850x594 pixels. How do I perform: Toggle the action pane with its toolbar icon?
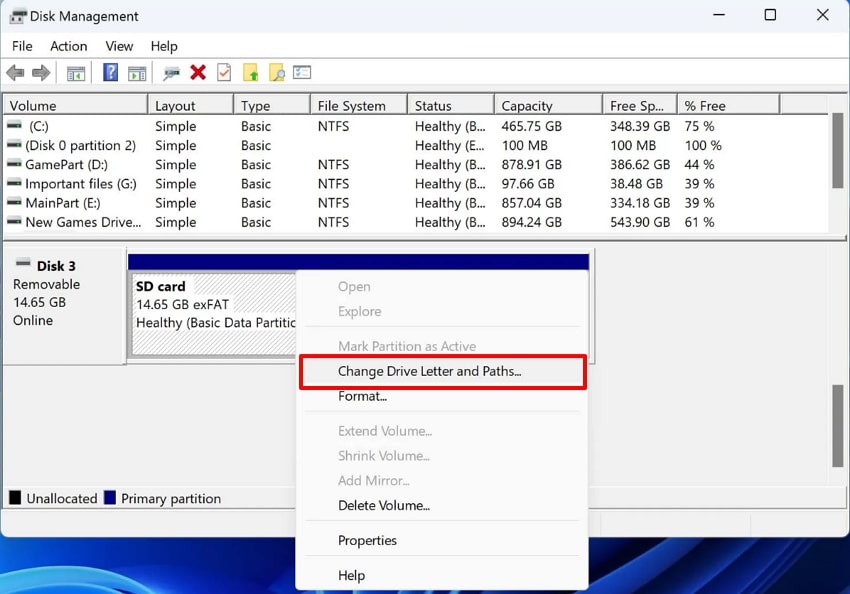(x=136, y=72)
